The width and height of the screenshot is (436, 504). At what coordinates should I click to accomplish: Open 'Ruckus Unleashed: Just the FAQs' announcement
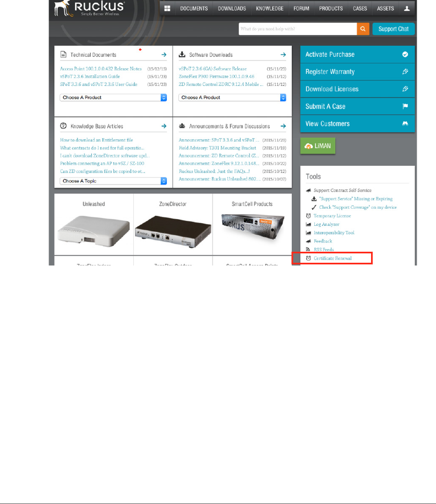point(214,171)
